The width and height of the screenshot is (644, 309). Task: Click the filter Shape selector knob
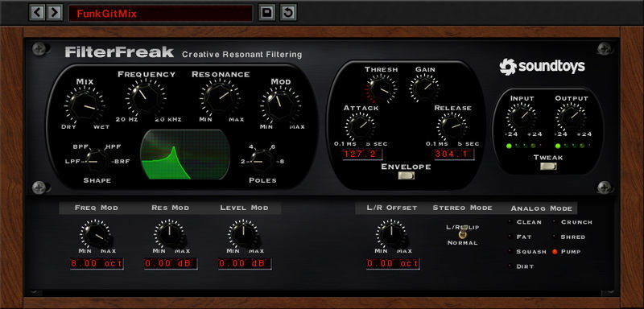tap(96, 162)
